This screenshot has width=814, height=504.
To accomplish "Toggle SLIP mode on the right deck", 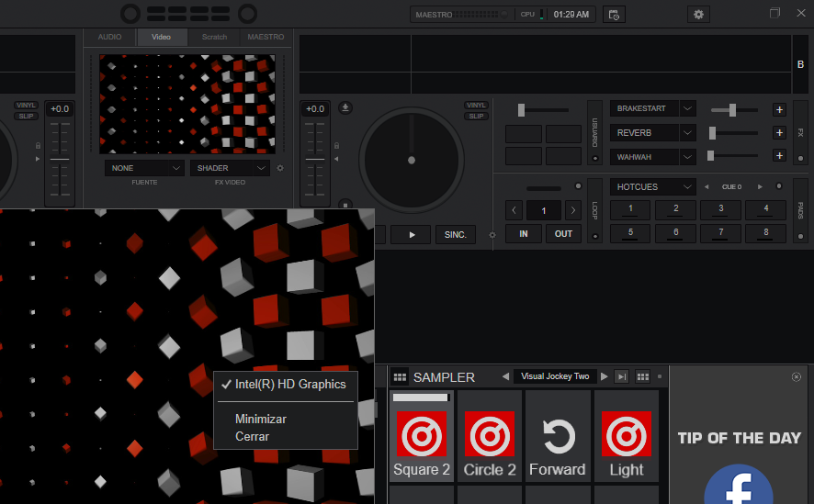I will pyautogui.click(x=476, y=117).
